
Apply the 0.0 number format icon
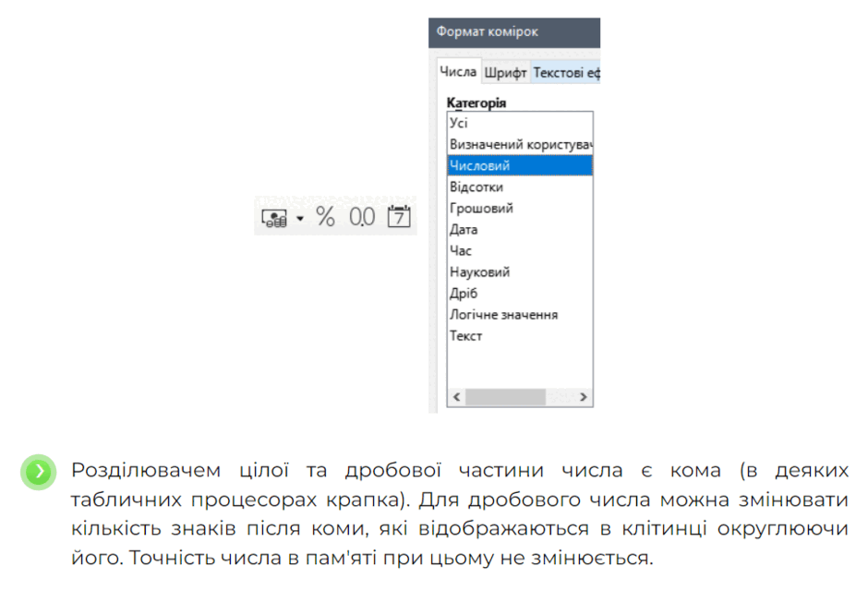pyautogui.click(x=361, y=217)
